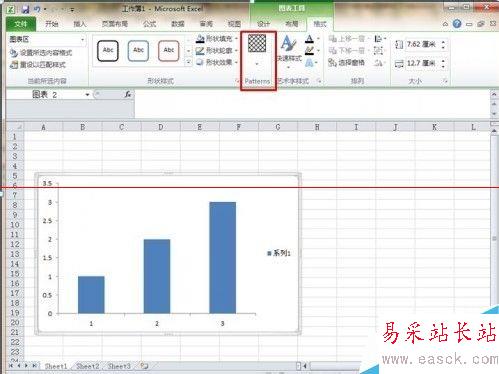This screenshot has height=374, width=499.
Task: Apply the blue outline Abc shape style
Action: [x=138, y=51]
